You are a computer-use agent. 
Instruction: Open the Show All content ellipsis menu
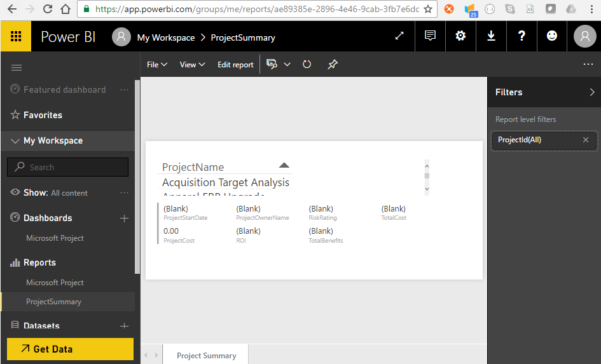coord(124,192)
